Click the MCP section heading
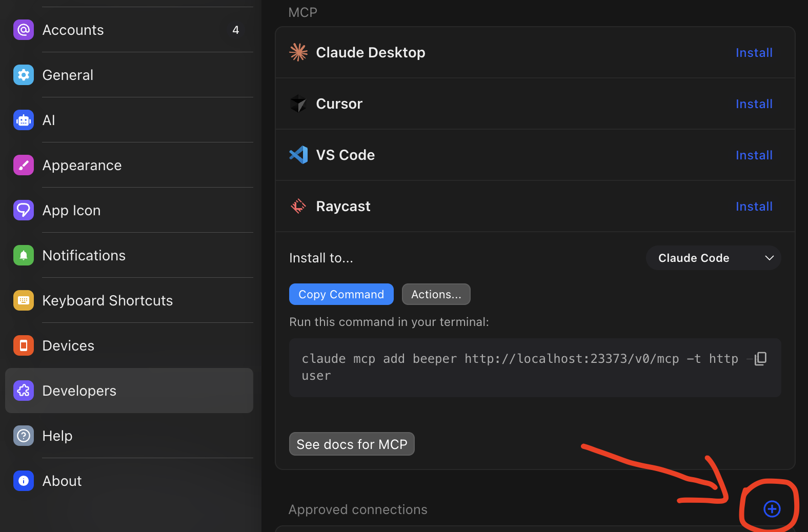 tap(303, 12)
